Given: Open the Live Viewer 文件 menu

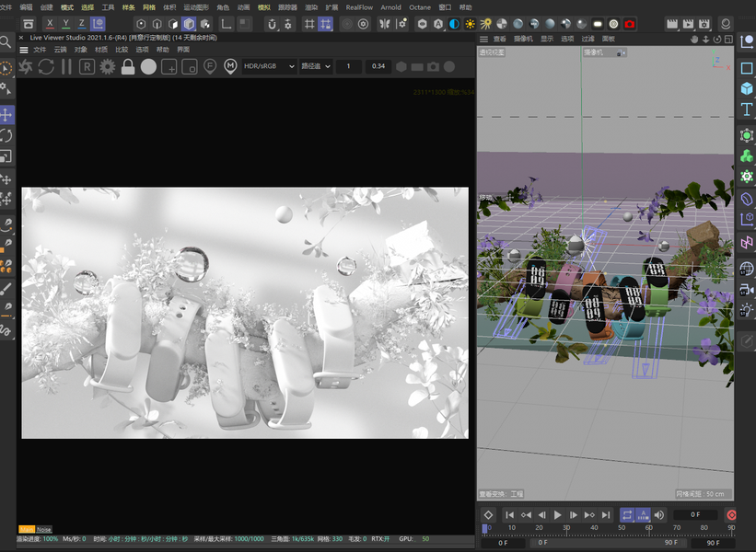Looking at the screenshot, I should (x=40, y=50).
